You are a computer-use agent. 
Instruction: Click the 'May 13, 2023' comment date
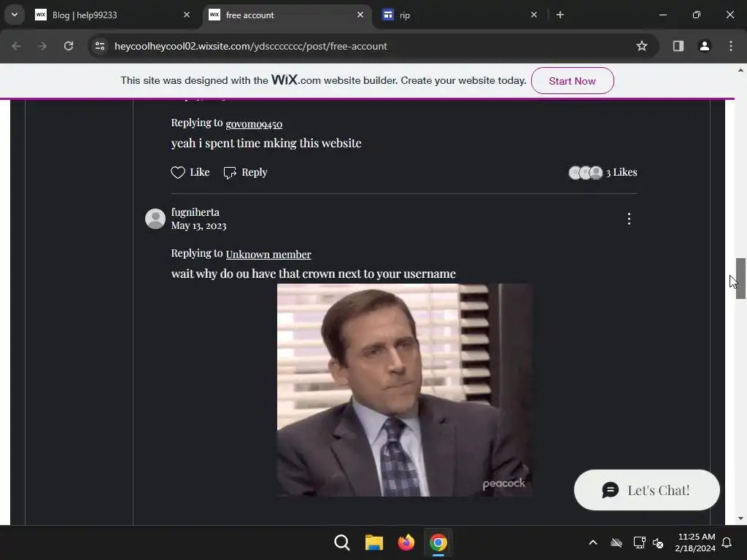coord(198,226)
